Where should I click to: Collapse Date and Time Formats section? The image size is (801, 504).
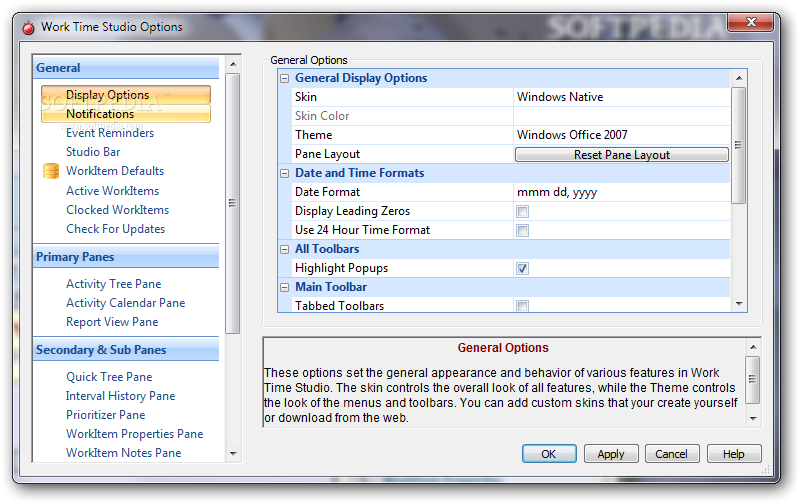tap(285, 174)
